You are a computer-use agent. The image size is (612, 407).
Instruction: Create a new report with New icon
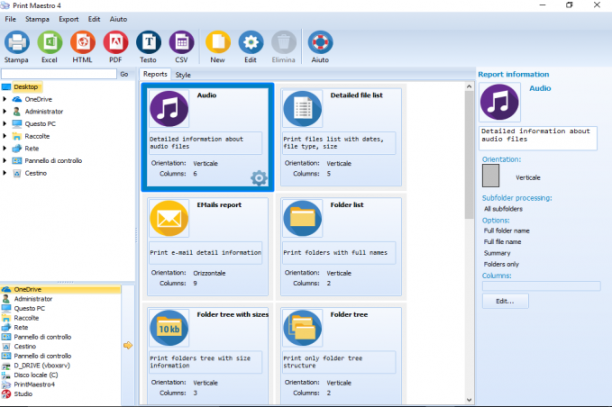point(218,42)
